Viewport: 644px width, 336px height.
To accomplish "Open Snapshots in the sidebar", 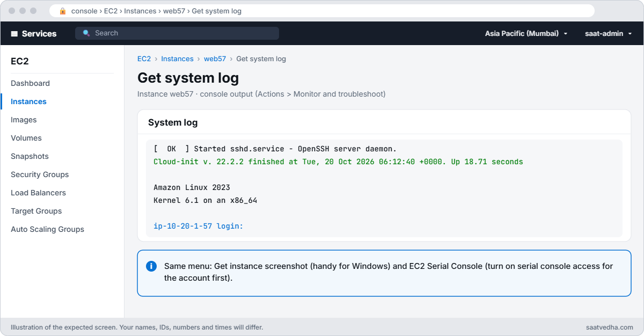I will pyautogui.click(x=30, y=156).
